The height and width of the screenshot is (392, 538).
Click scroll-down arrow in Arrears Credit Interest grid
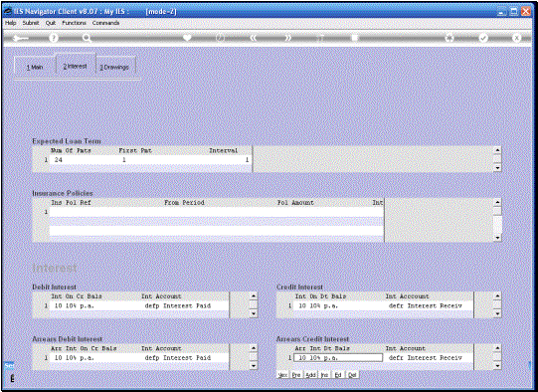click(x=497, y=365)
